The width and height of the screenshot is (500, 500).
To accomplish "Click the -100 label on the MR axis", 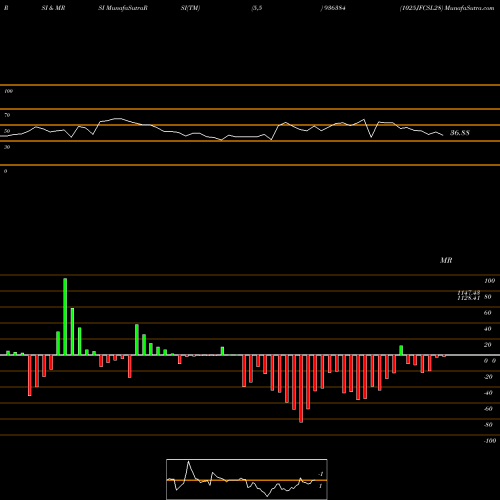I will click(490, 441).
